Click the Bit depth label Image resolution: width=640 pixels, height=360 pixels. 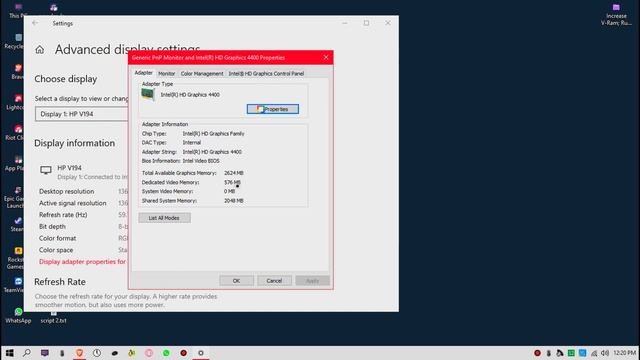click(x=52, y=227)
